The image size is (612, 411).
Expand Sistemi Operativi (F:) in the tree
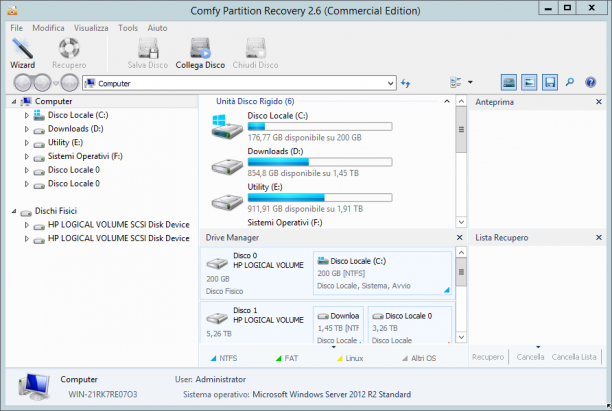[x=27, y=156]
